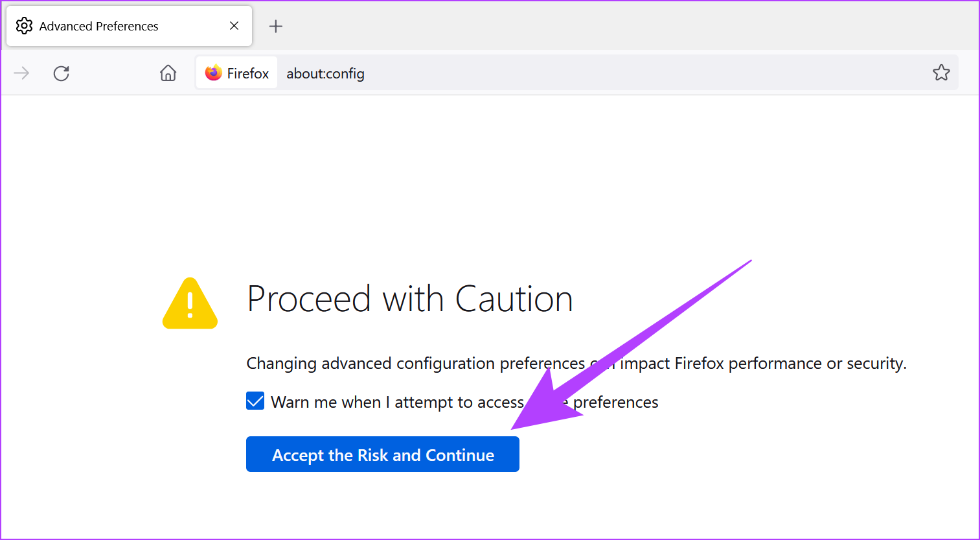Select the Advanced Preferences tab title
The width and height of the screenshot is (980, 540).
pyautogui.click(x=98, y=26)
